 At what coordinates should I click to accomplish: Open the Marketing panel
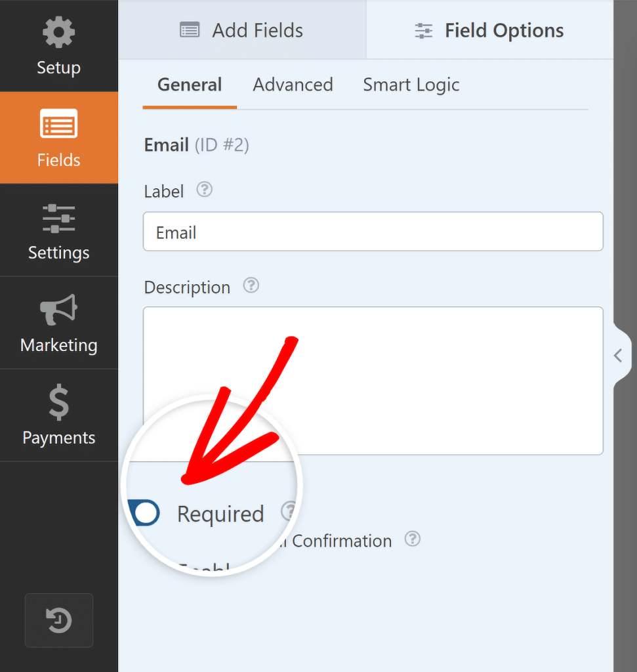coord(58,323)
